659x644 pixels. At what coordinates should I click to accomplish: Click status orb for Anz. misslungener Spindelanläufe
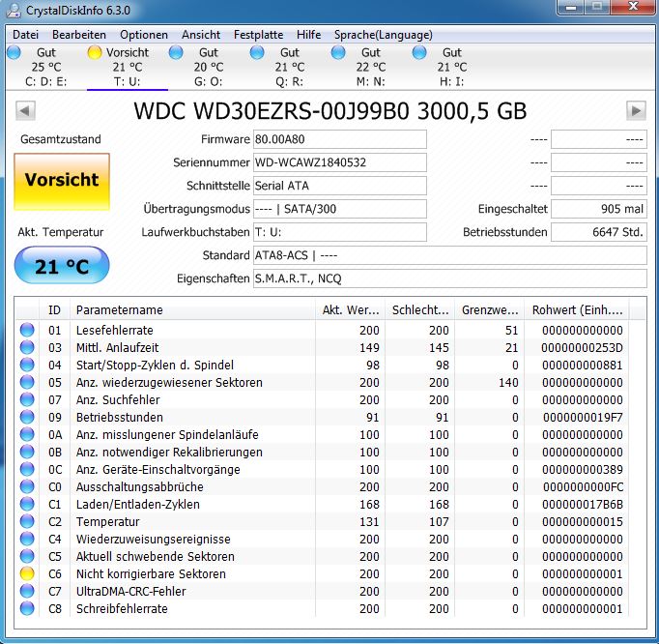(x=27, y=434)
